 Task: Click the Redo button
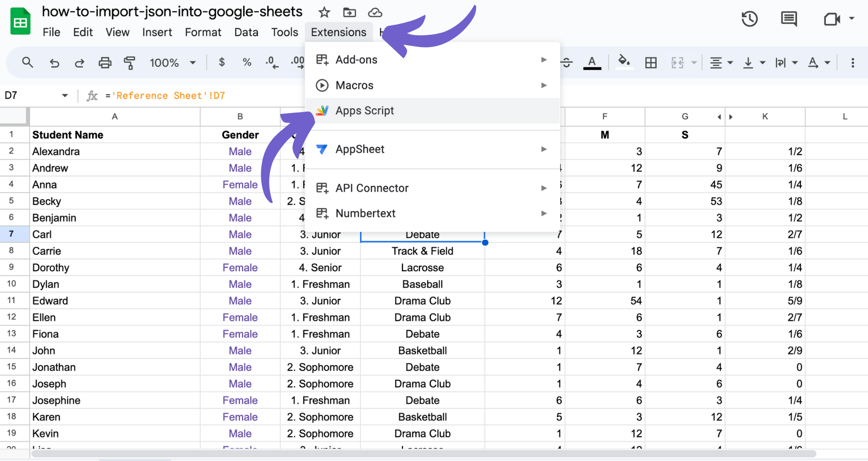80,62
